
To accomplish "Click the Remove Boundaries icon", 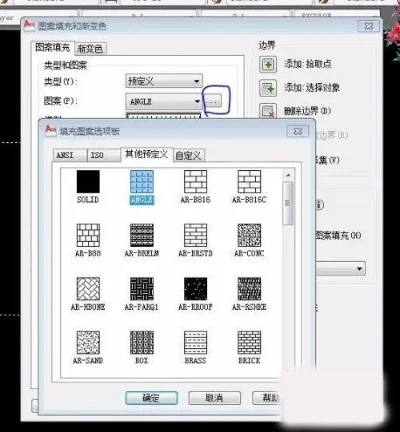I will coord(268,111).
